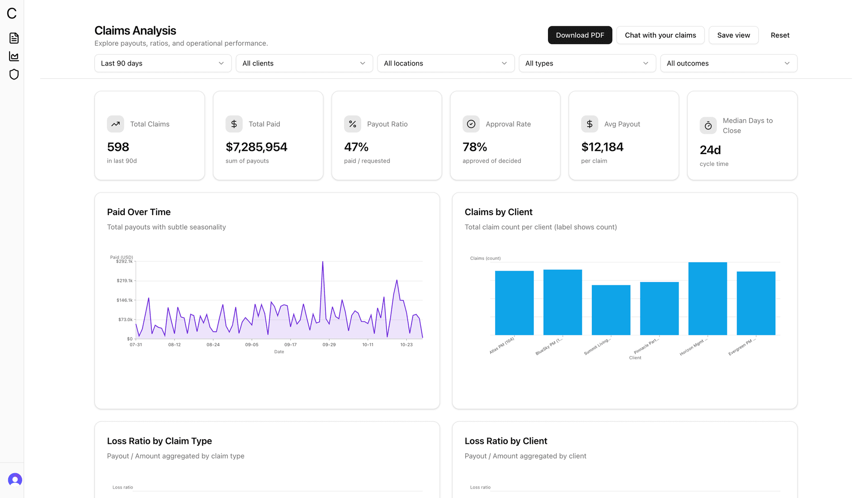Click the stopwatch icon on Median Days to Close
868x498 pixels.
pyautogui.click(x=708, y=126)
